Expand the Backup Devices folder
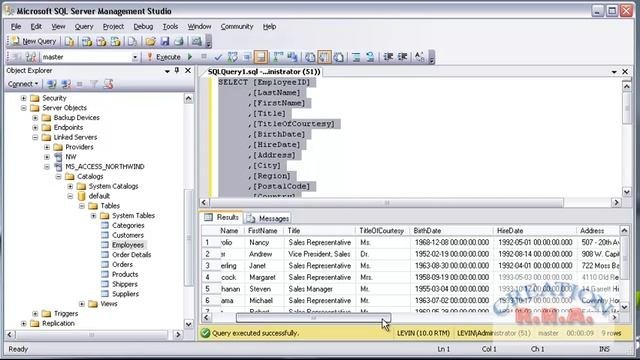 pyautogui.click(x=35, y=118)
